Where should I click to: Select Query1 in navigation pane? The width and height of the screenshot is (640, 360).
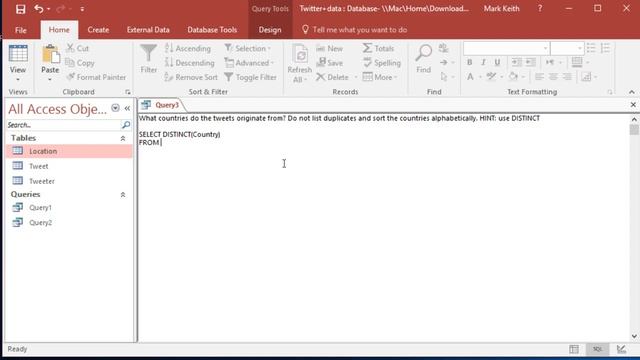69,208
